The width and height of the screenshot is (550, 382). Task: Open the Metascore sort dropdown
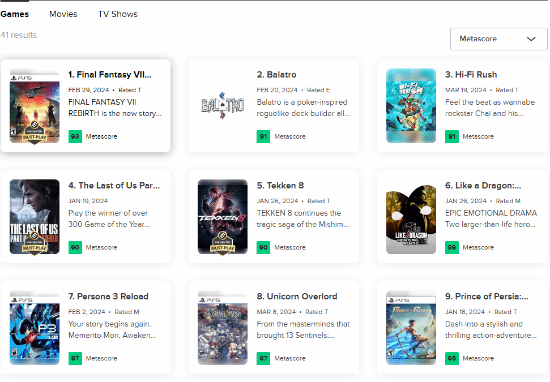pos(498,39)
